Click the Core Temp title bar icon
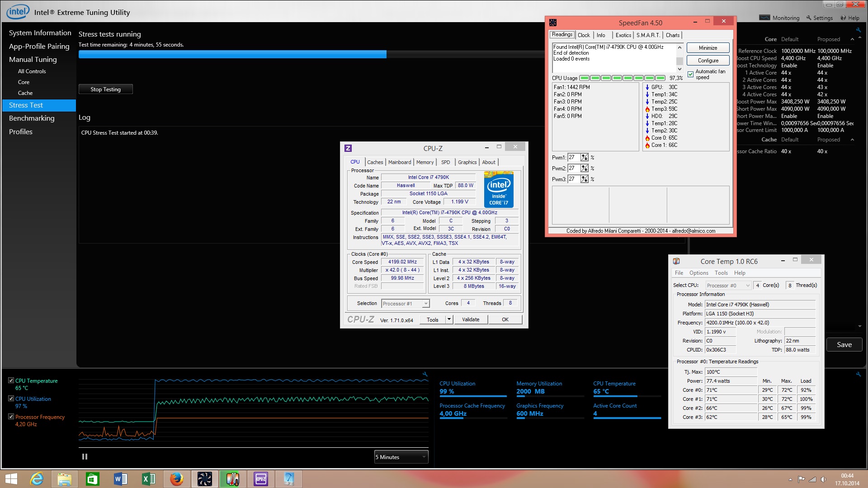The image size is (868, 488). (676, 261)
